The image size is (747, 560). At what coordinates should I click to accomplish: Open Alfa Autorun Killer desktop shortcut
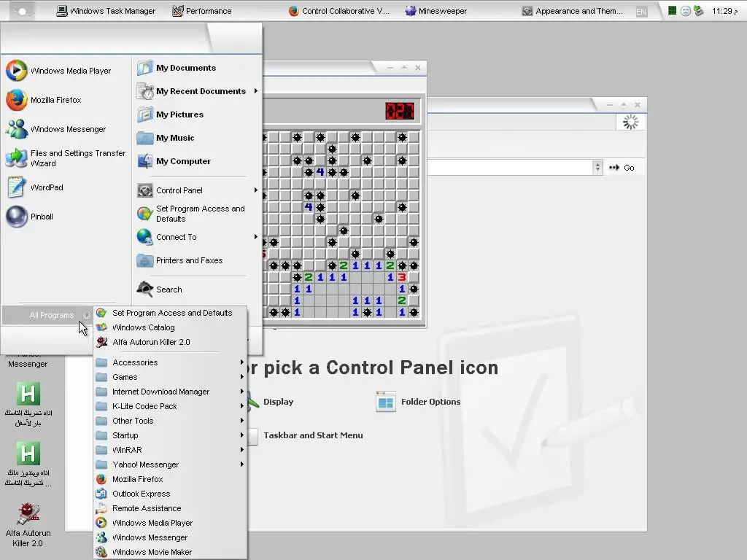click(x=28, y=524)
